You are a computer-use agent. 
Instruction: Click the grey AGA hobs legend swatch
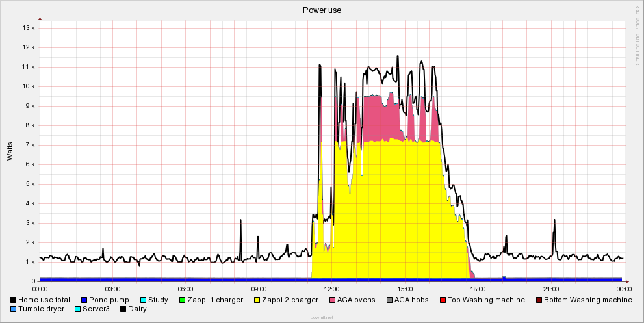click(389, 300)
